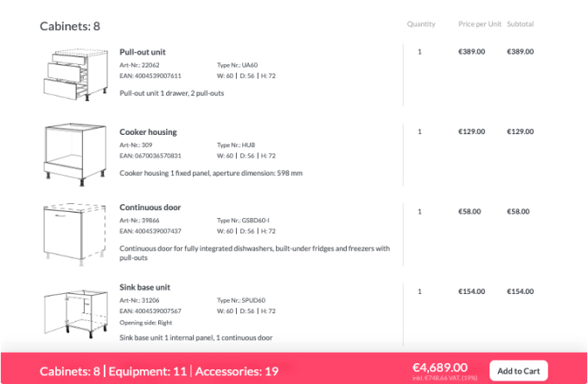The image size is (588, 384).
Task: Open the Pull-out unit title
Action: (143, 52)
